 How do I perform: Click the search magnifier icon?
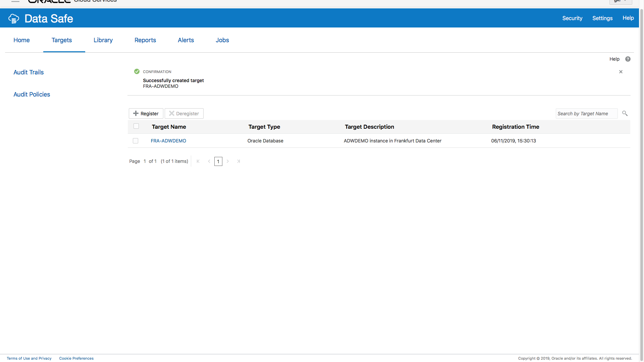(x=625, y=113)
